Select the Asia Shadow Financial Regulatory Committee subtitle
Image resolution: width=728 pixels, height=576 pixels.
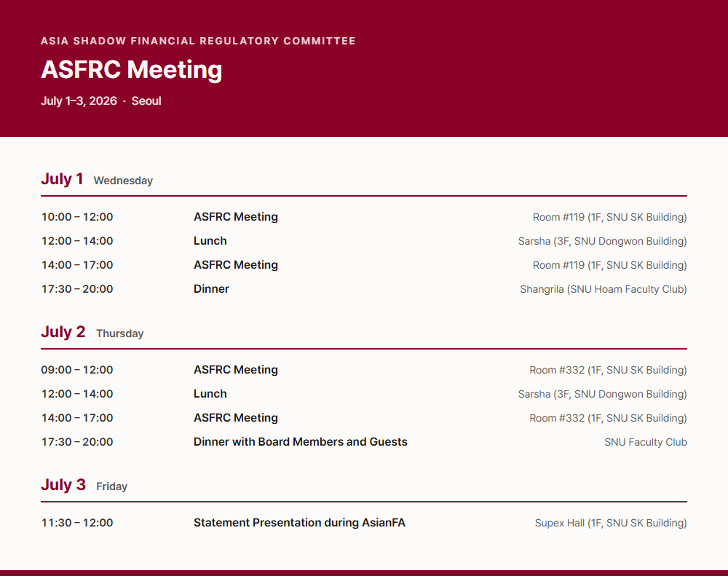coord(198,41)
